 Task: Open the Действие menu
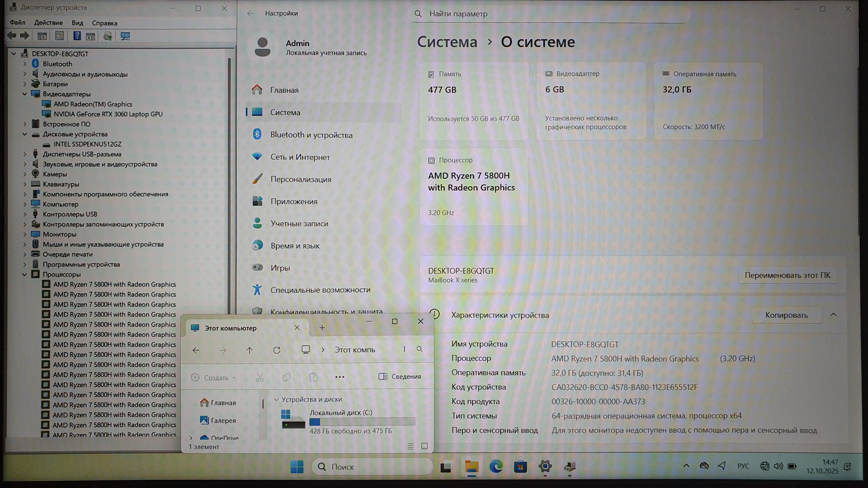pyautogui.click(x=48, y=23)
